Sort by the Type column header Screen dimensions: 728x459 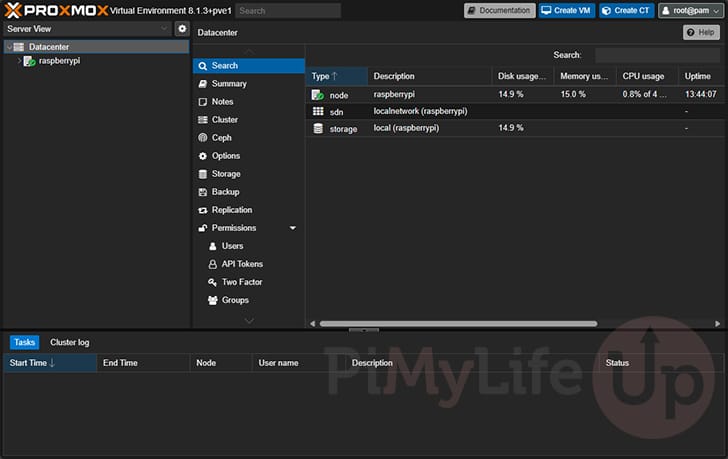[x=337, y=76]
